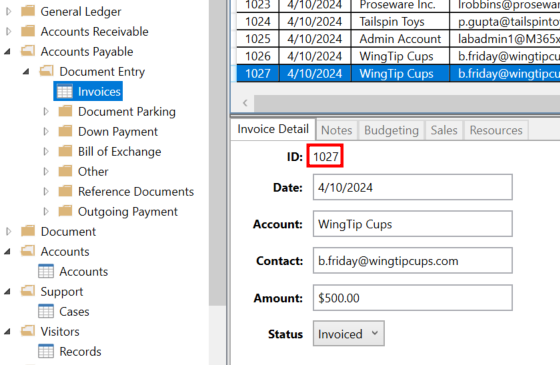Click the Accounts Receivable folder icon
Viewport: 560px width, 365px height.
click(28, 31)
